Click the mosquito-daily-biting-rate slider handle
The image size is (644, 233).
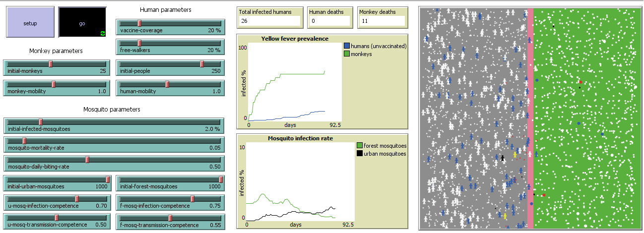(x=87, y=160)
